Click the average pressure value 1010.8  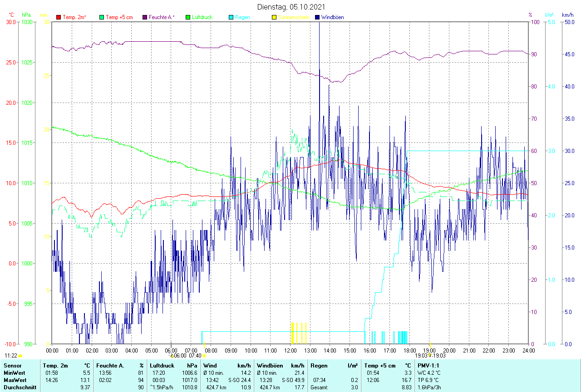coord(190,387)
